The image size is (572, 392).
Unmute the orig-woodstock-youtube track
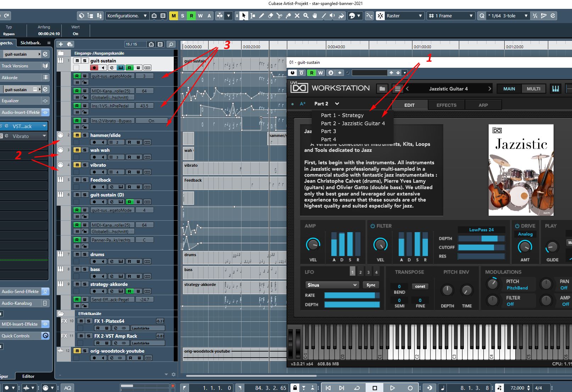[x=77, y=351]
